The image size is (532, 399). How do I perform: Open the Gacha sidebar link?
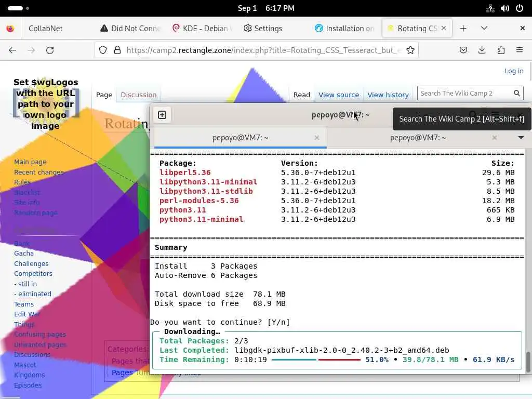tap(24, 253)
